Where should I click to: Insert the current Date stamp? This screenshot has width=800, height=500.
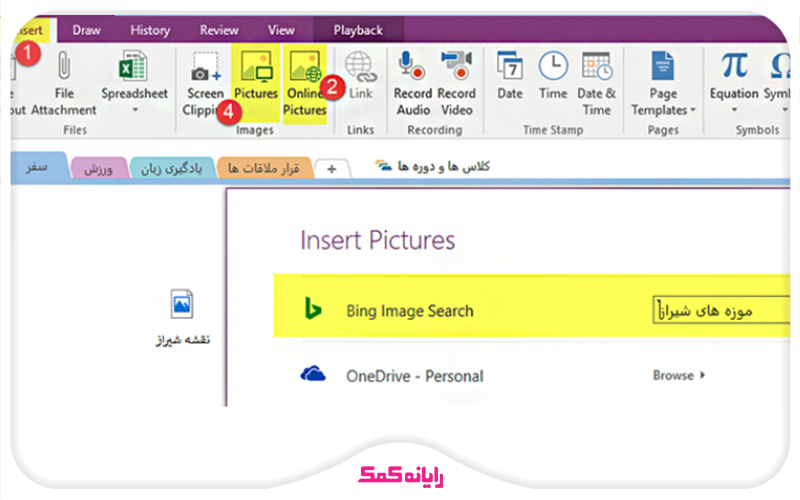tap(510, 76)
